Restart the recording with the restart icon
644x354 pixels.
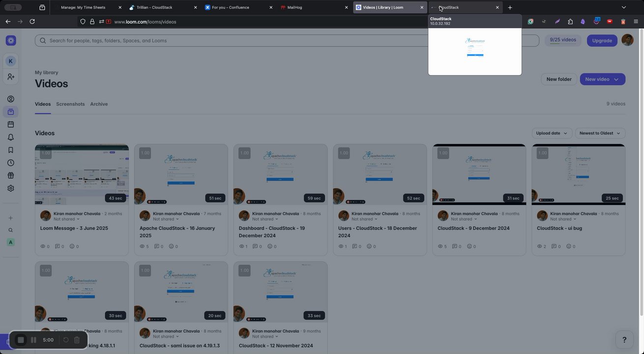(66, 340)
